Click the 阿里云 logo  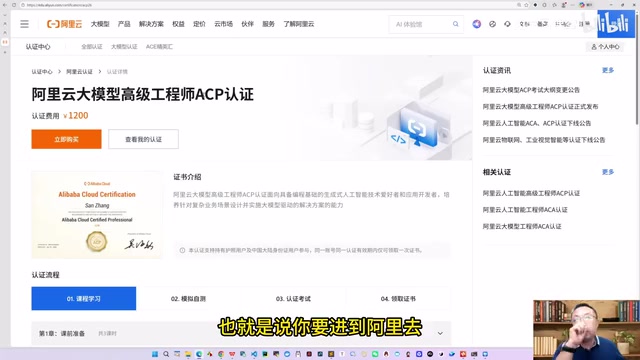click(64, 24)
